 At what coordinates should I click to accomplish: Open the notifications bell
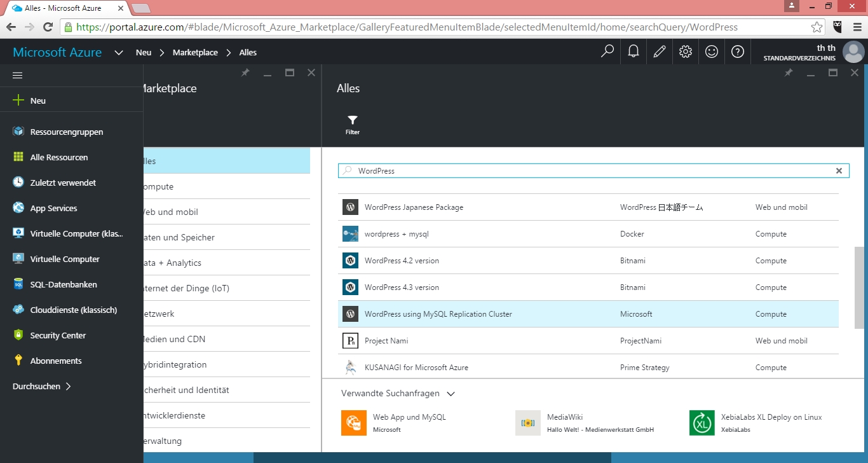click(x=634, y=52)
